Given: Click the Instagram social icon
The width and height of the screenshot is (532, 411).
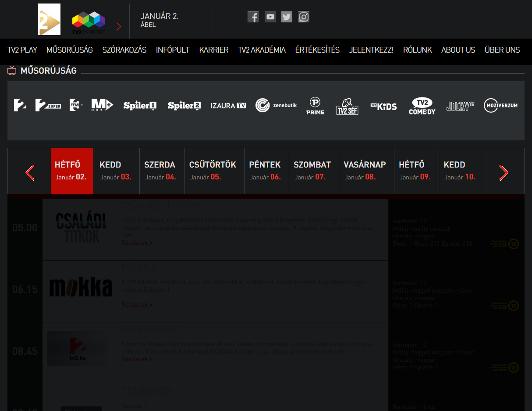Looking at the screenshot, I should pyautogui.click(x=304, y=17).
